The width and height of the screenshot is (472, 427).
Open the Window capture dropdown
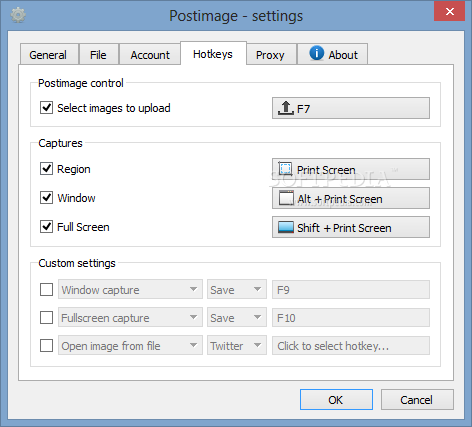[x=130, y=289]
